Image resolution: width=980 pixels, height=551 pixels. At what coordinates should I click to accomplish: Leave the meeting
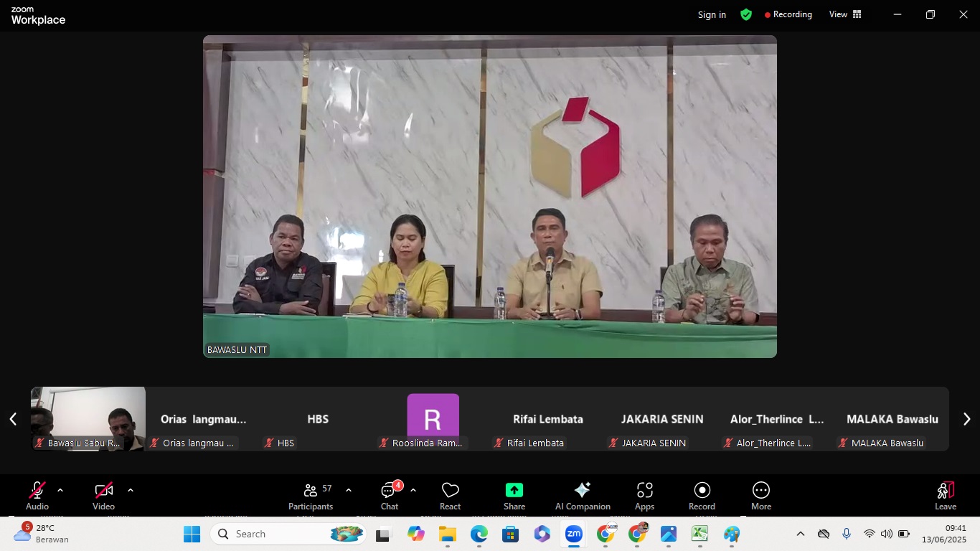point(945,496)
